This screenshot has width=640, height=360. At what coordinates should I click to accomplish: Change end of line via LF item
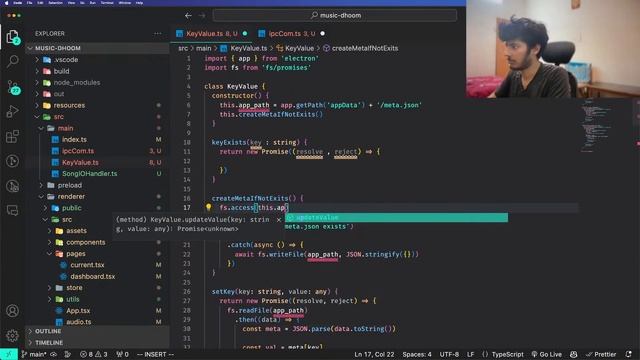[471, 354]
